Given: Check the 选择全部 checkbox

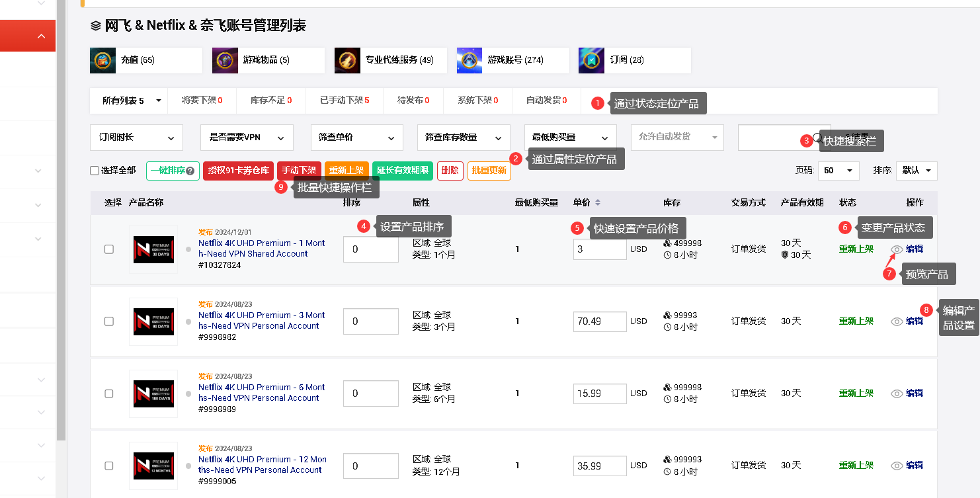Looking at the screenshot, I should (95, 171).
